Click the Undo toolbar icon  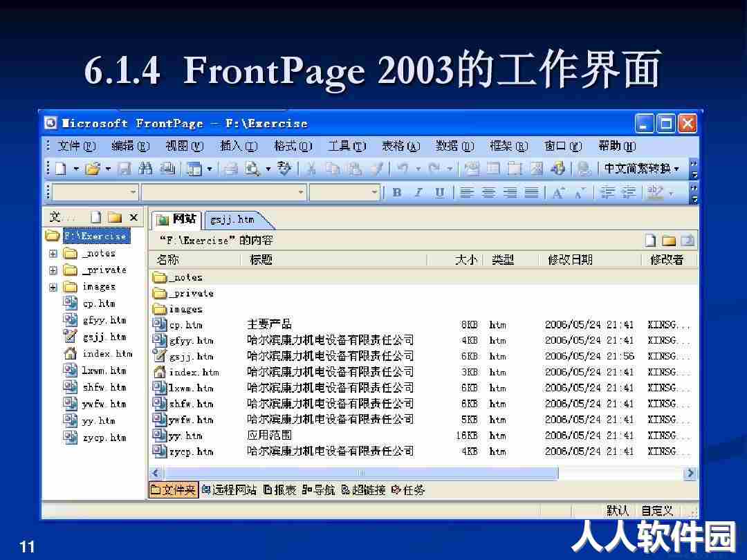tap(403, 169)
